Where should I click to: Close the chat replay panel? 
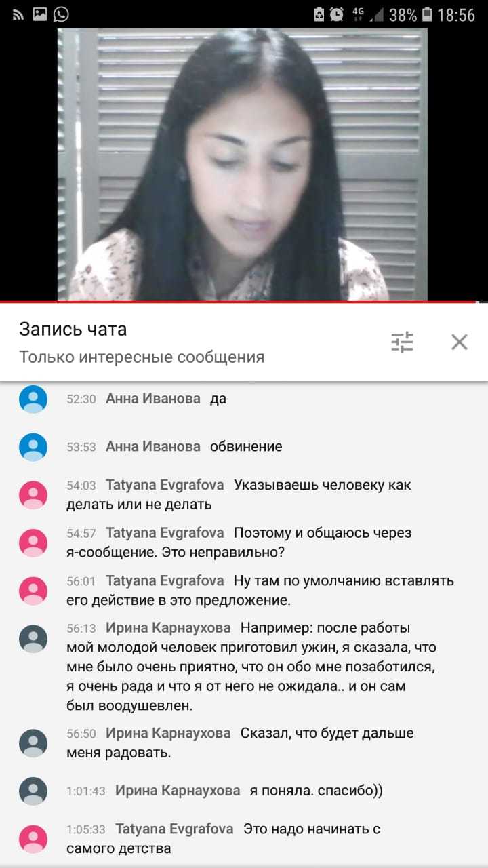pyautogui.click(x=460, y=342)
